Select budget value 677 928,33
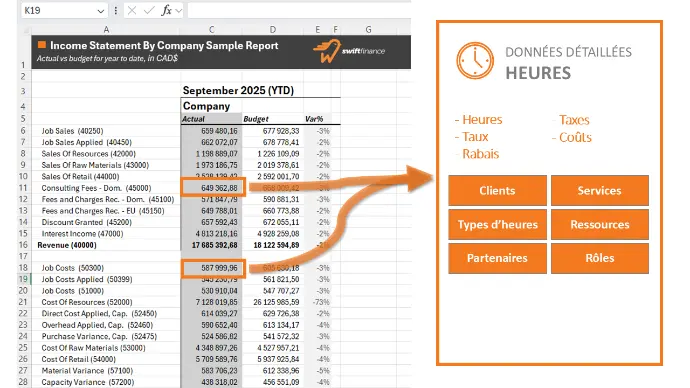Screen dimensions: 690x388 281,131
